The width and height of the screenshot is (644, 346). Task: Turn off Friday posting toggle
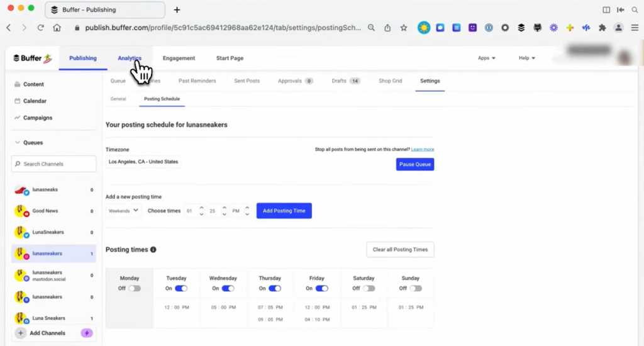321,289
